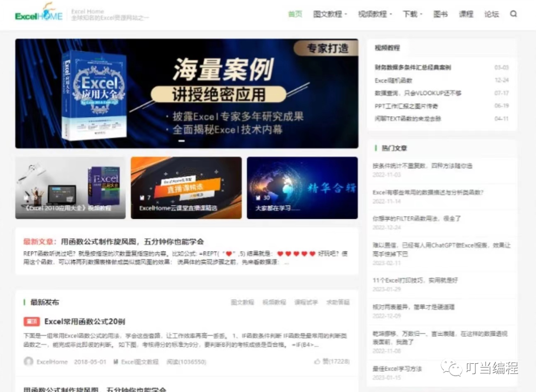Expand the 视频教程 dropdown menu
Viewport: 536px width, 392px height.
point(375,14)
